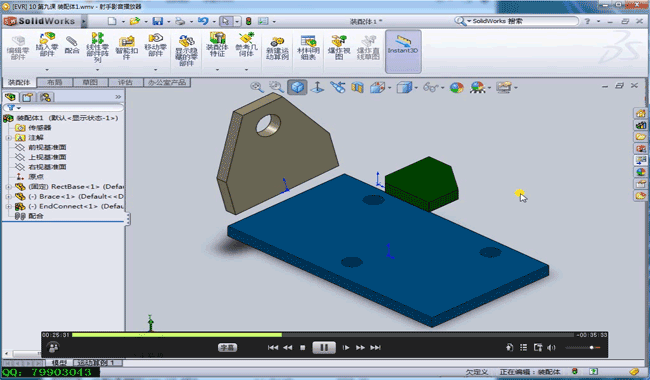This screenshot has height=380, width=650.
Task: Click the Explode Line Sketch (爆炸直线草图) icon
Action: tap(368, 47)
